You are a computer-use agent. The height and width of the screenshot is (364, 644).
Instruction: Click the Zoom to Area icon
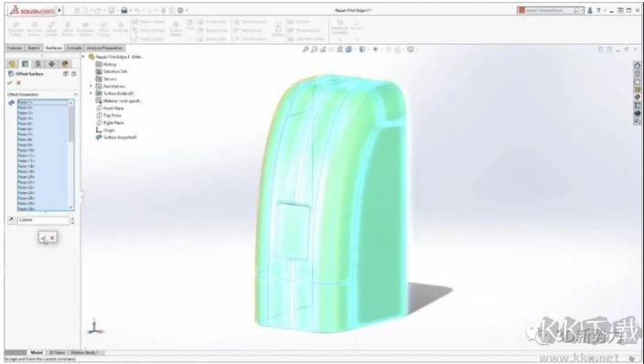coord(314,49)
